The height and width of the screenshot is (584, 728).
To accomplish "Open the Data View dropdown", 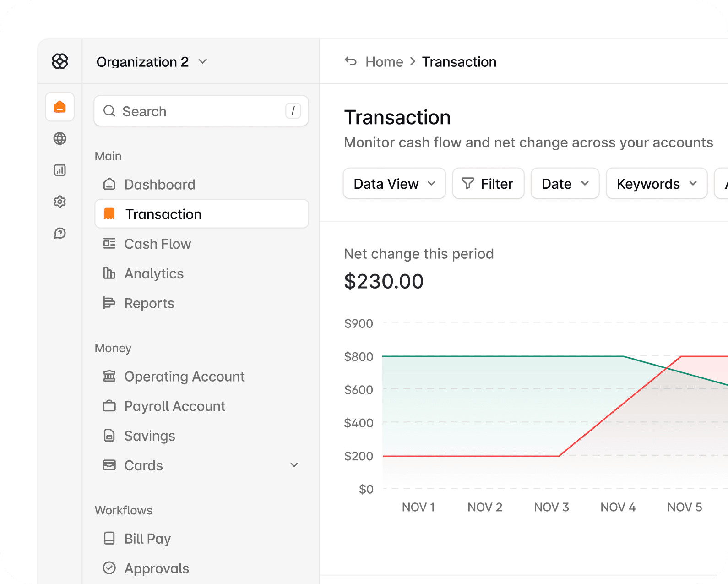I will [394, 184].
